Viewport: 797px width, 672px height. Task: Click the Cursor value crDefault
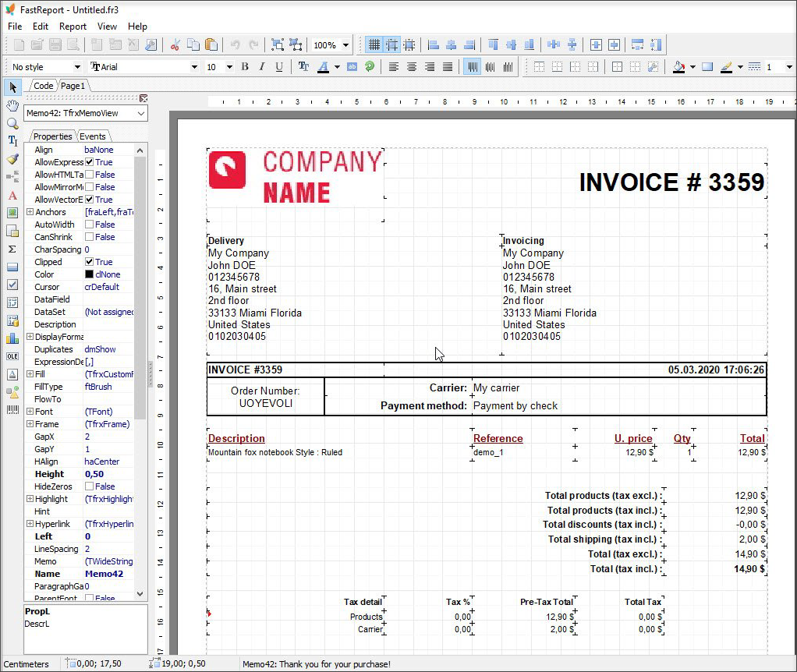101,287
